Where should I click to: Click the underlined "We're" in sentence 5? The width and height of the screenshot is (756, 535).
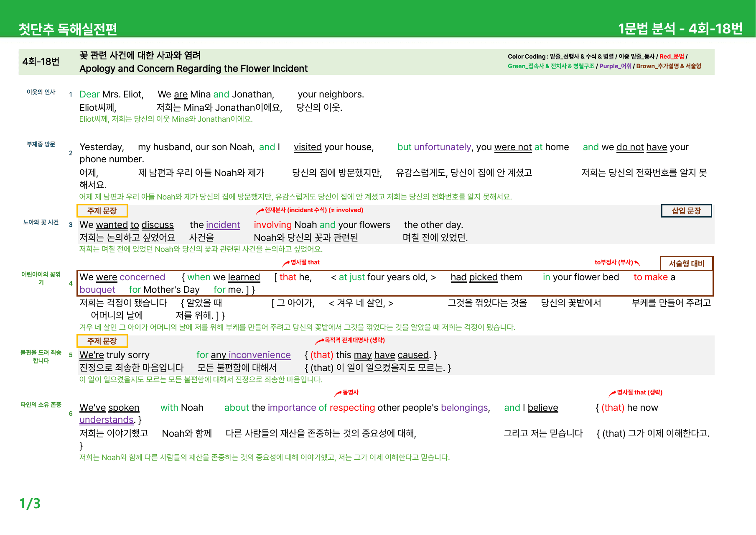pos(92,355)
